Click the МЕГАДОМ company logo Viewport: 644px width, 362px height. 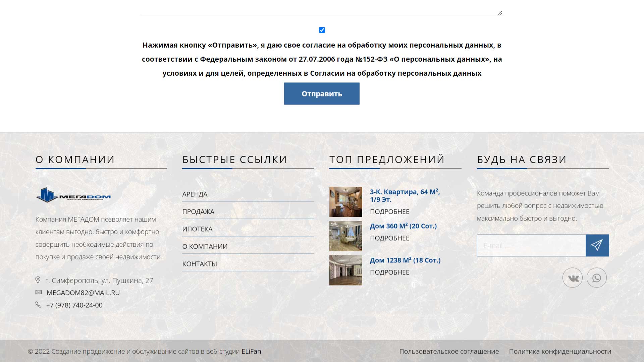point(74,196)
